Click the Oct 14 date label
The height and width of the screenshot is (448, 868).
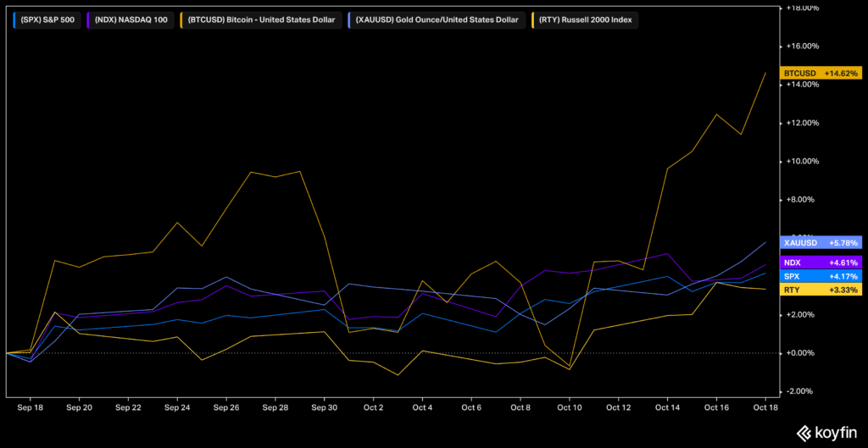(667, 406)
